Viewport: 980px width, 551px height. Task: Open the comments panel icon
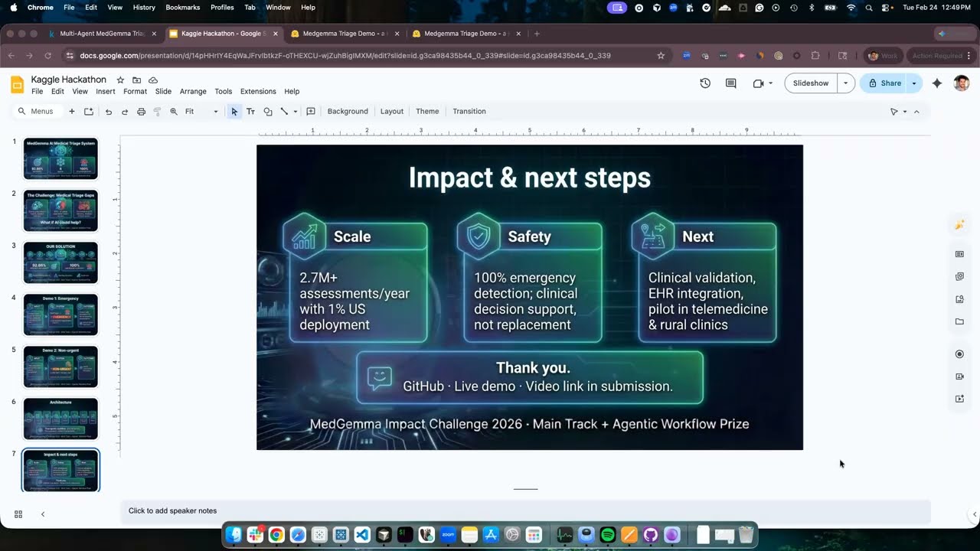[730, 83]
